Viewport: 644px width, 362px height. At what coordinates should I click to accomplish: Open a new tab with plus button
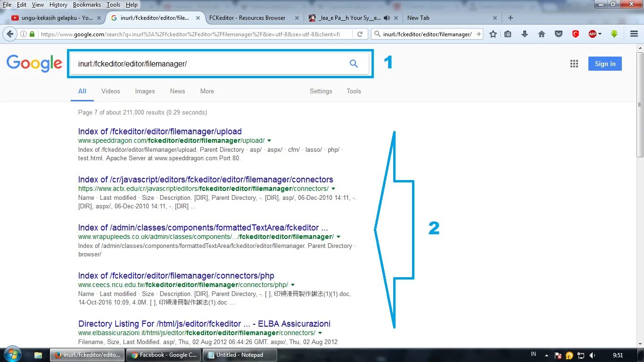(510, 18)
